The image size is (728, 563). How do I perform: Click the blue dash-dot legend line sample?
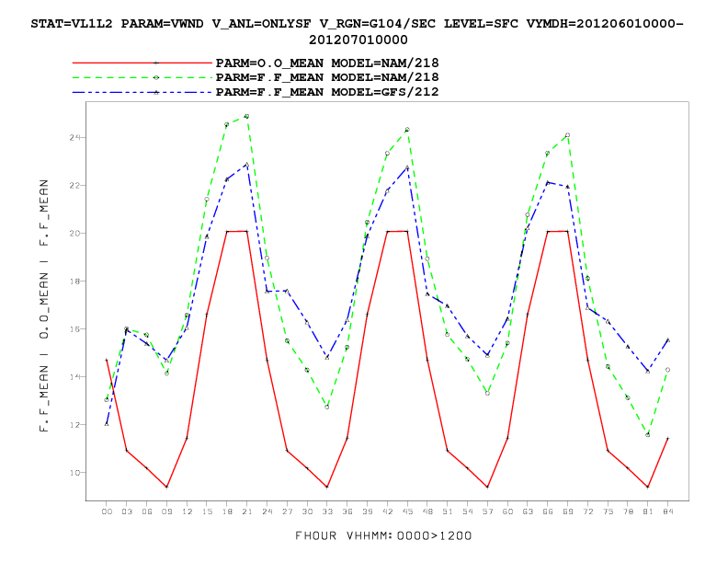click(142, 92)
